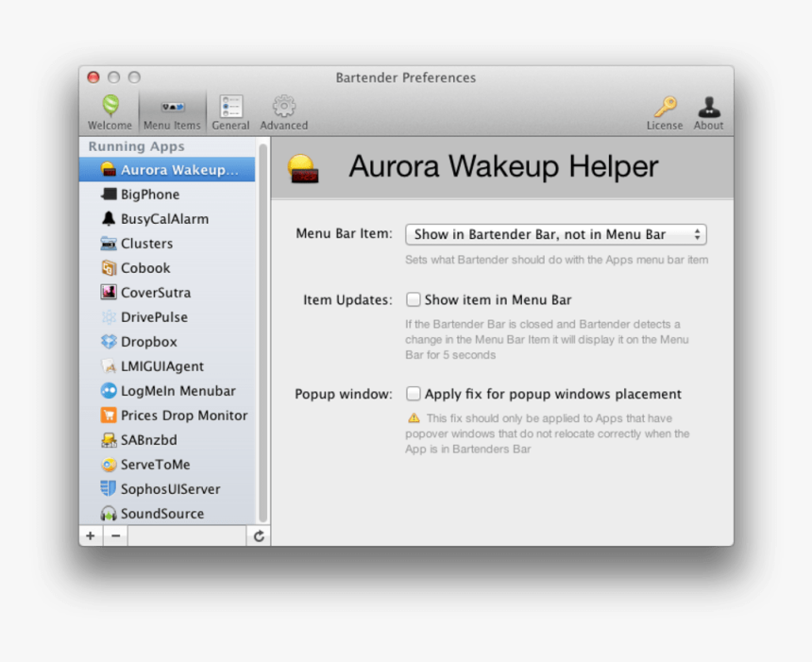Close the Bartender Preferences window
812x662 pixels.
tap(93, 77)
